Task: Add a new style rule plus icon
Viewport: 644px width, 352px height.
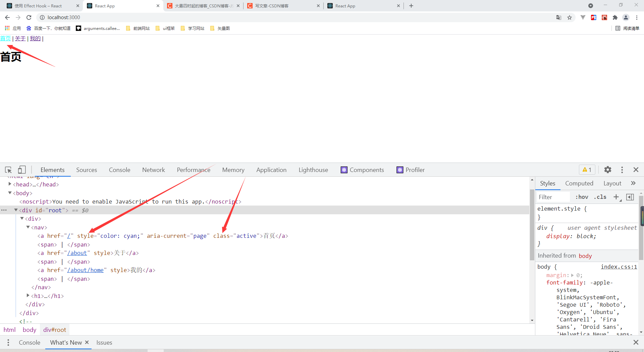Action: 616,197
